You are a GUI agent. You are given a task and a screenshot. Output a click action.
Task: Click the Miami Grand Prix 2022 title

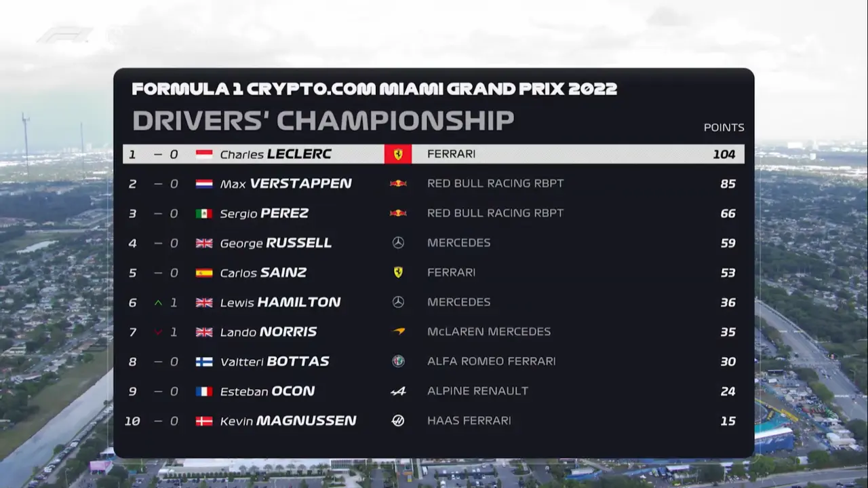[374, 89]
